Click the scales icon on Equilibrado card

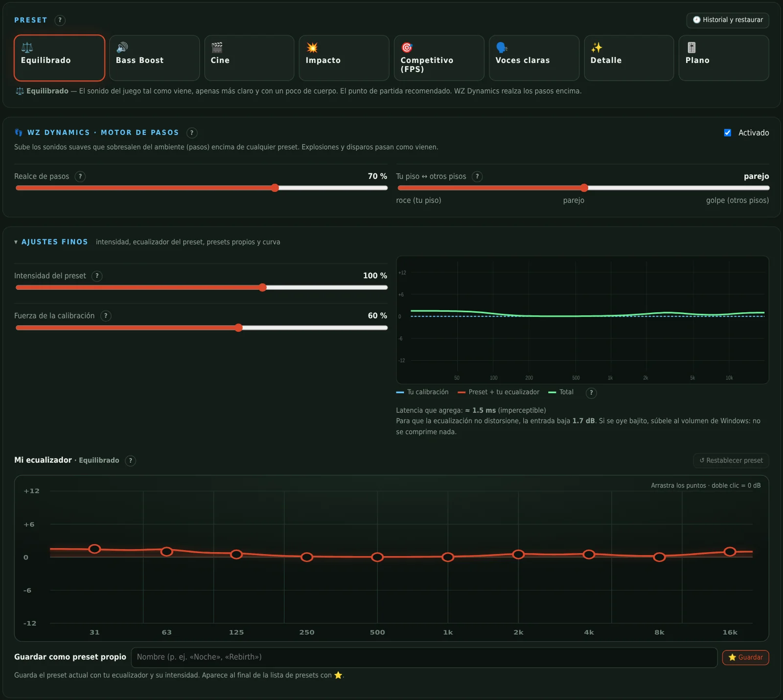(27, 47)
